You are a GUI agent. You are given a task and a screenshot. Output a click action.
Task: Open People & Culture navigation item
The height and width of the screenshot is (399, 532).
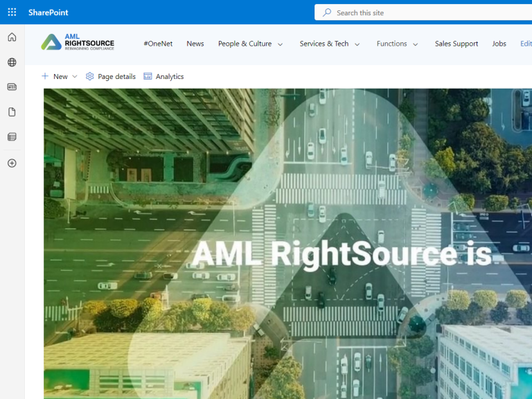(x=245, y=44)
